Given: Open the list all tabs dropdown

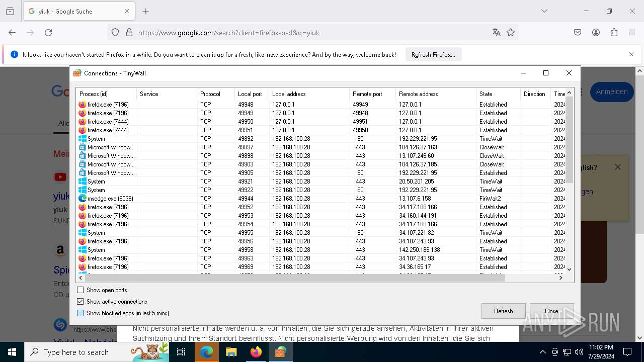Looking at the screenshot, I should click(544, 11).
